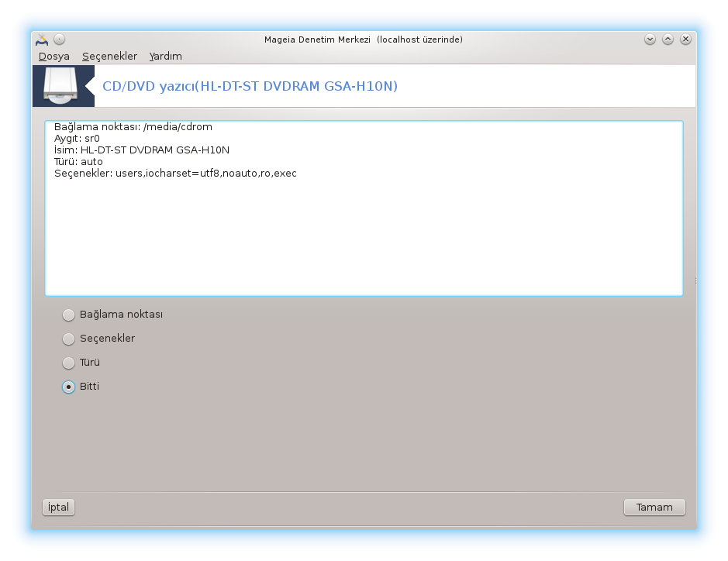Click the CD/DVD yazıcı heading text

point(250,86)
